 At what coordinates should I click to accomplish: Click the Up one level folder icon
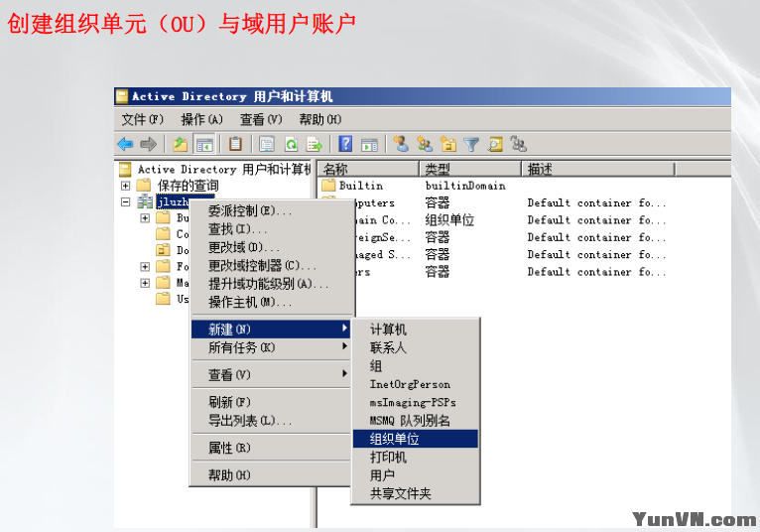coord(180,144)
